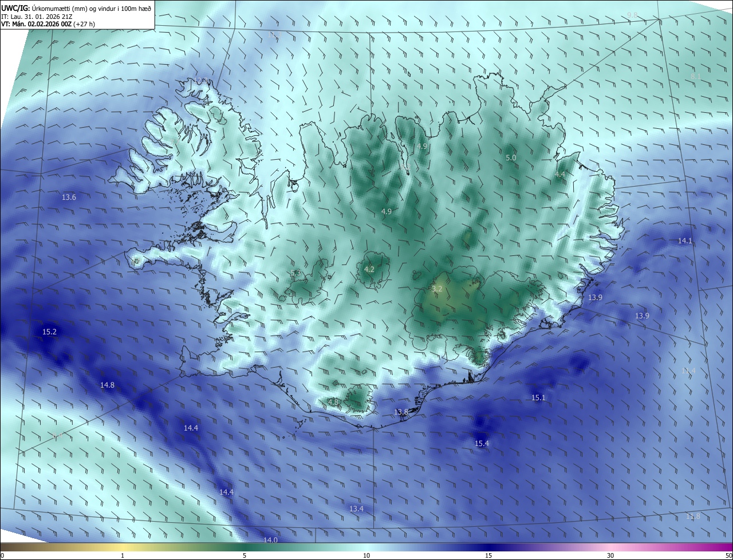Click the 13.4 value near the bottom
The width and height of the screenshot is (733, 560).
(356, 508)
